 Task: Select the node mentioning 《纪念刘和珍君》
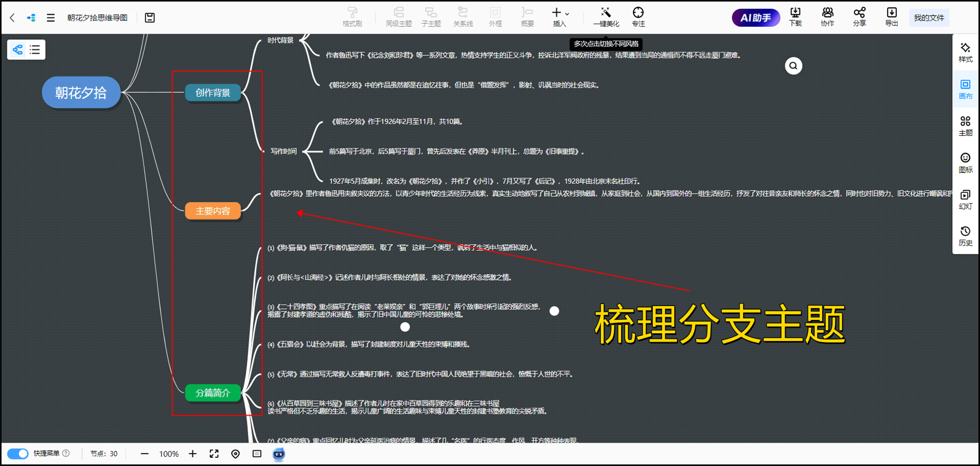(x=534, y=55)
